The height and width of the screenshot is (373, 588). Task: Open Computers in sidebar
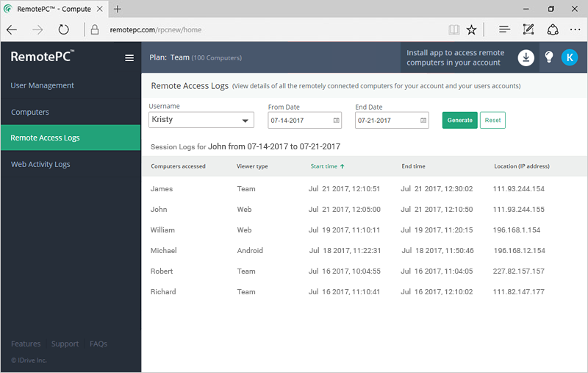click(30, 113)
